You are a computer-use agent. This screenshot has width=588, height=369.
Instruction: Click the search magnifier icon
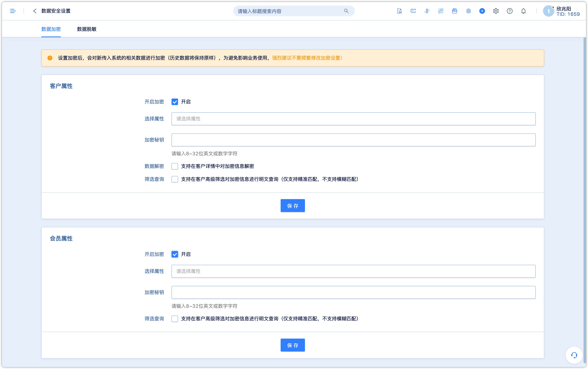click(x=346, y=11)
